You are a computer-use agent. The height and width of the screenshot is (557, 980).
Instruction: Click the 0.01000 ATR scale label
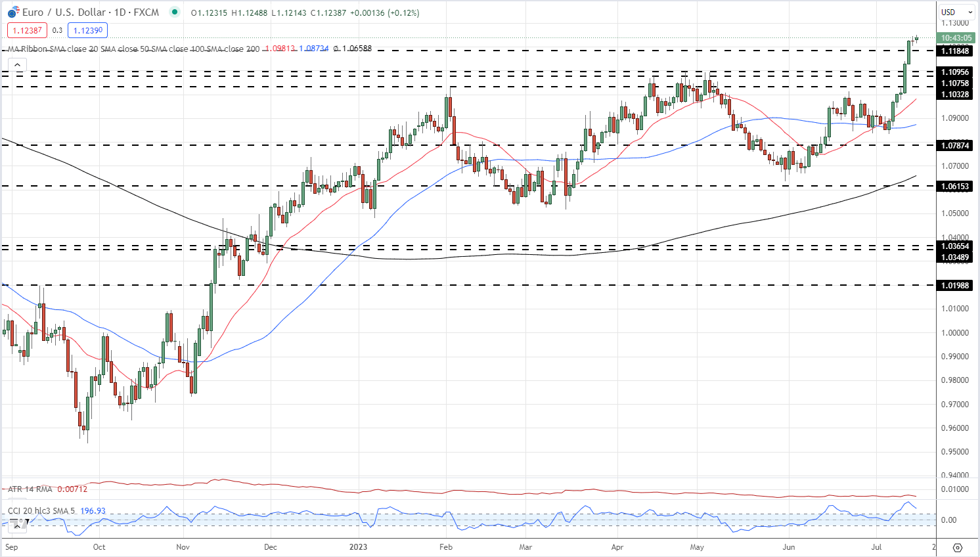955,489
